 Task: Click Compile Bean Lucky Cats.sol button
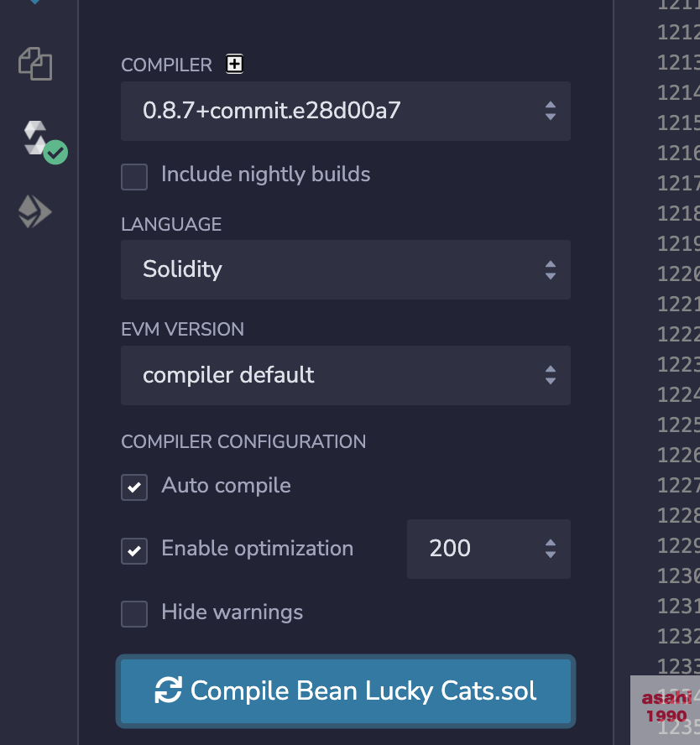point(346,690)
